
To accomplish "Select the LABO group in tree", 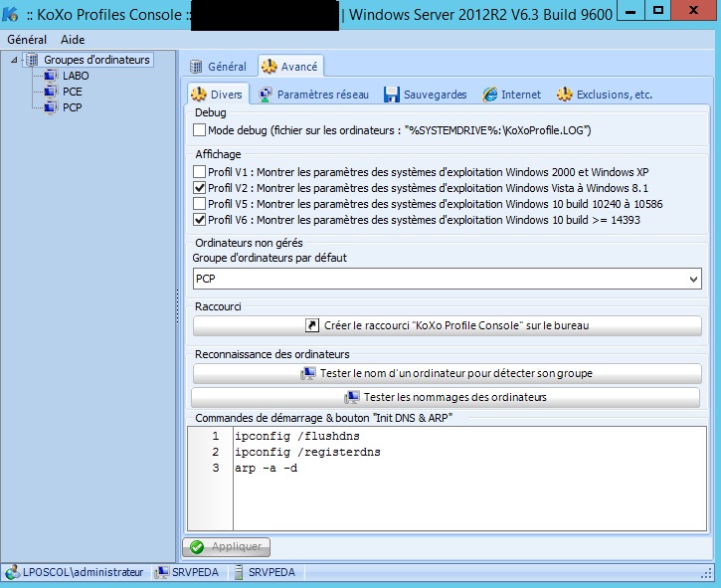I will pyautogui.click(x=76, y=76).
